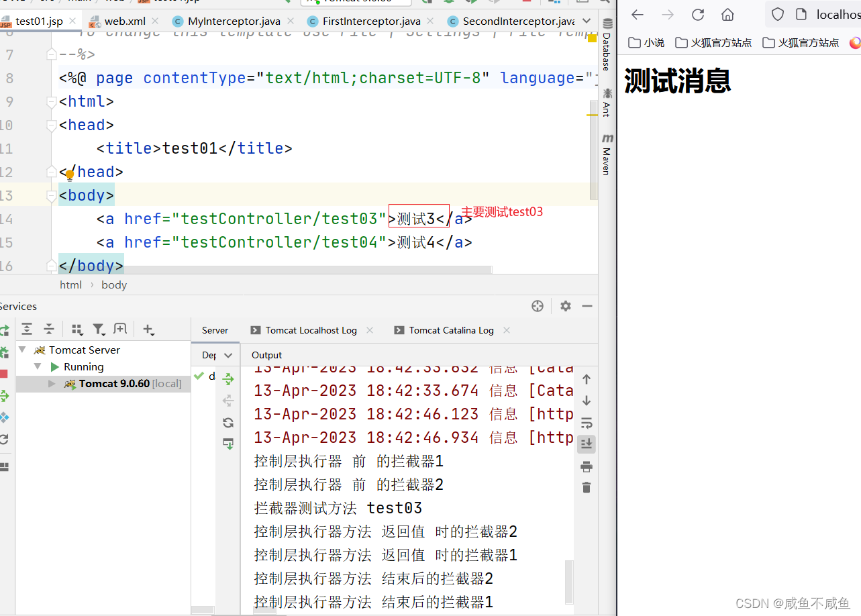Open the Maven tool window
Image resolution: width=861 pixels, height=616 pixels.
click(x=607, y=154)
